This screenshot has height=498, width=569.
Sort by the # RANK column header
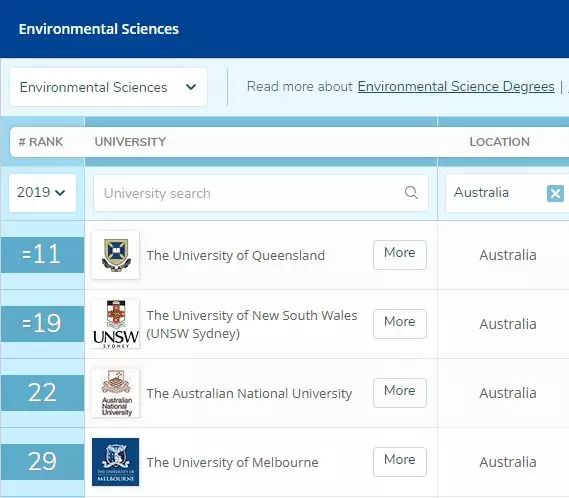pos(41,142)
